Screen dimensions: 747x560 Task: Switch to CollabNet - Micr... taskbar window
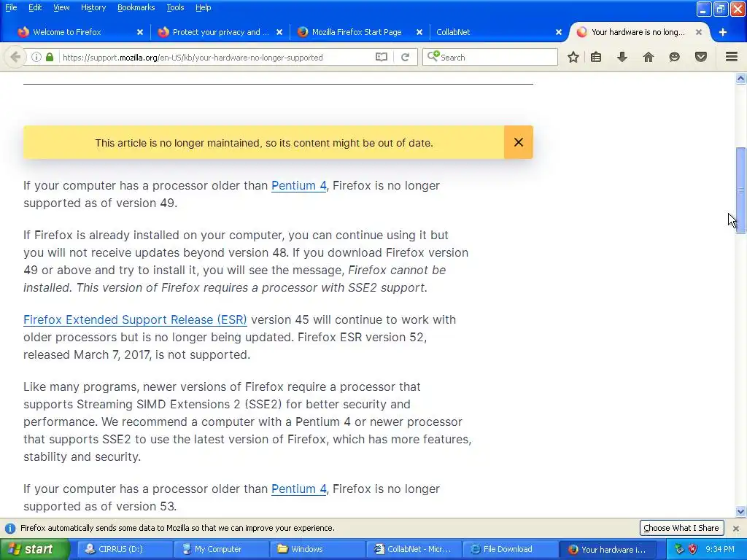click(413, 549)
